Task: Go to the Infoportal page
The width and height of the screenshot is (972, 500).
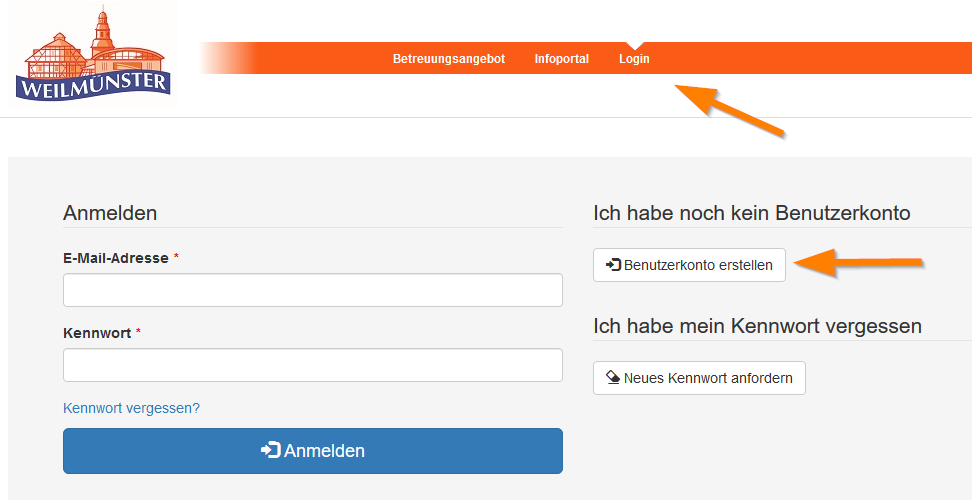Action: click(562, 59)
